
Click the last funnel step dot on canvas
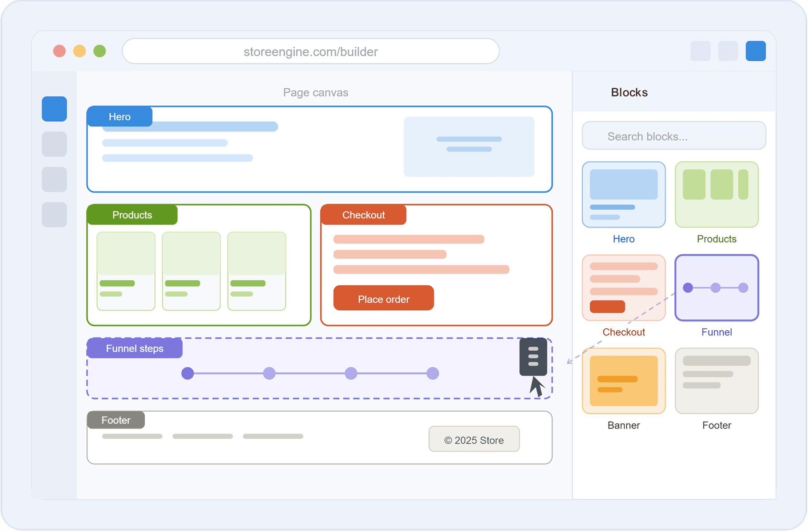click(433, 373)
